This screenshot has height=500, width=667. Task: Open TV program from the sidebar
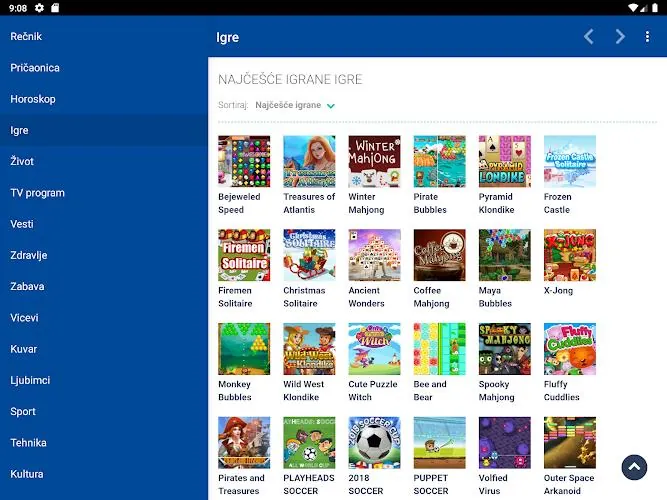(x=37, y=193)
